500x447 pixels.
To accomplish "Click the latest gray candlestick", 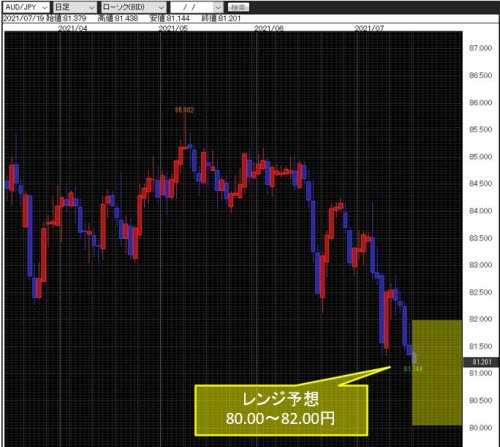I will pos(414,358).
